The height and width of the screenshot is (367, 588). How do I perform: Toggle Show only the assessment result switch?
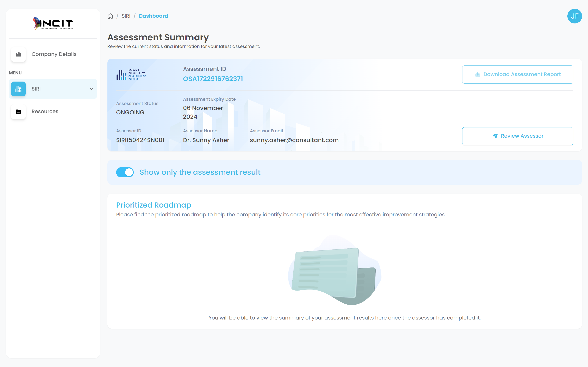pyautogui.click(x=125, y=172)
